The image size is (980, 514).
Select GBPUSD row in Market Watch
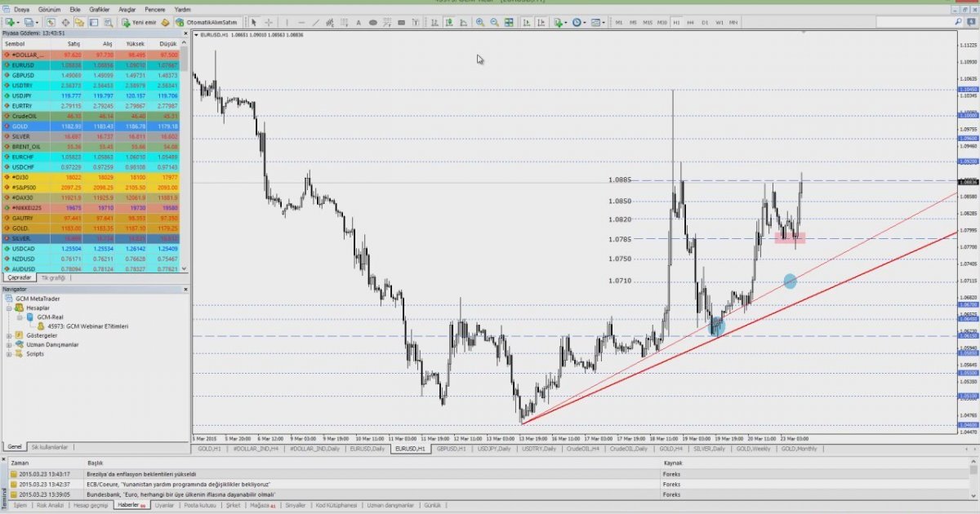(x=90, y=75)
